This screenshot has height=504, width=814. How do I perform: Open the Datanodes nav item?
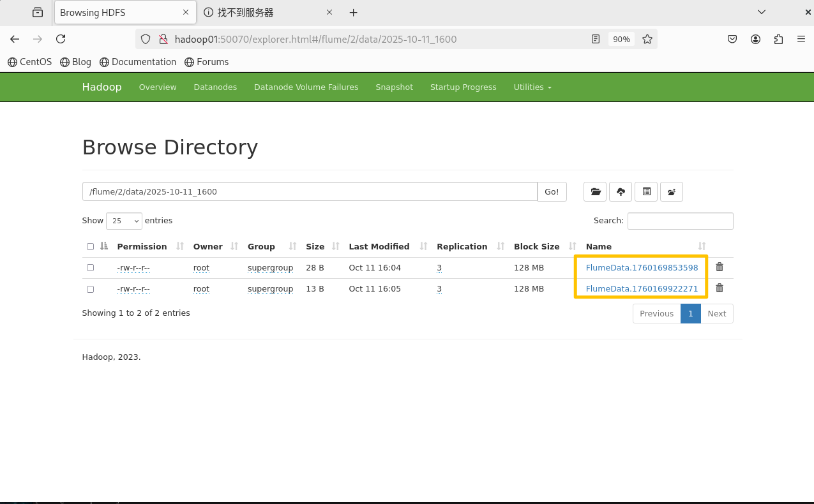pyautogui.click(x=215, y=87)
